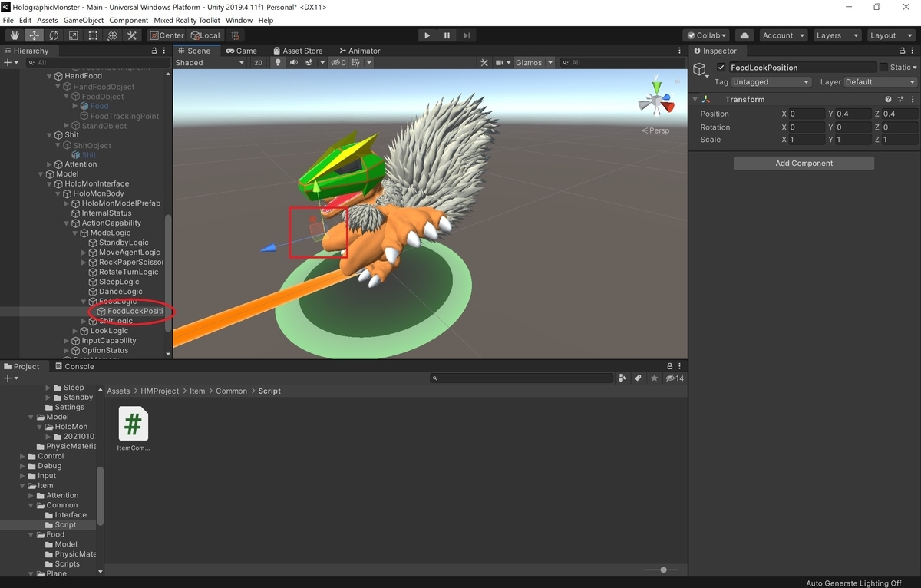
Task: Lock the Project panel
Action: click(x=669, y=366)
